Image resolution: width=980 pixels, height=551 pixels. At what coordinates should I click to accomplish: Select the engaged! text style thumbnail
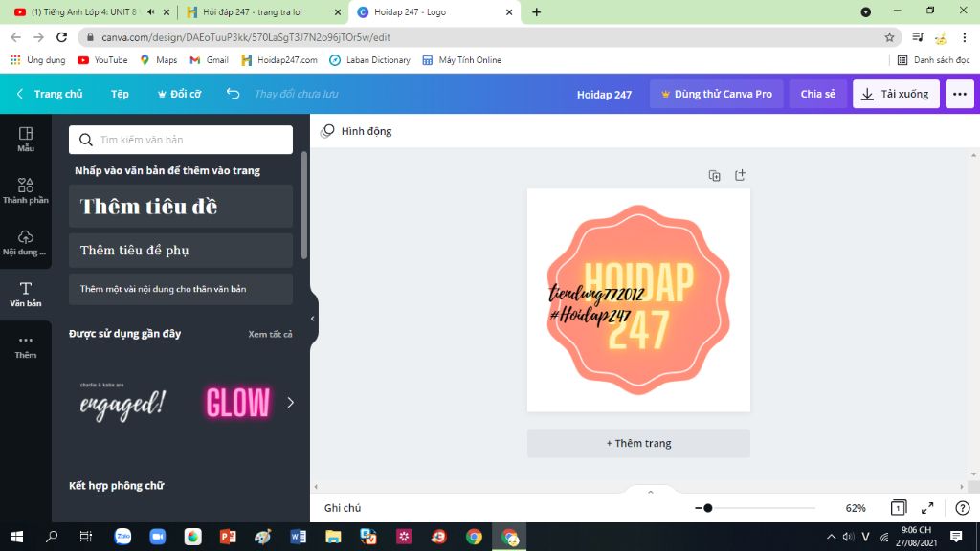[123, 402]
